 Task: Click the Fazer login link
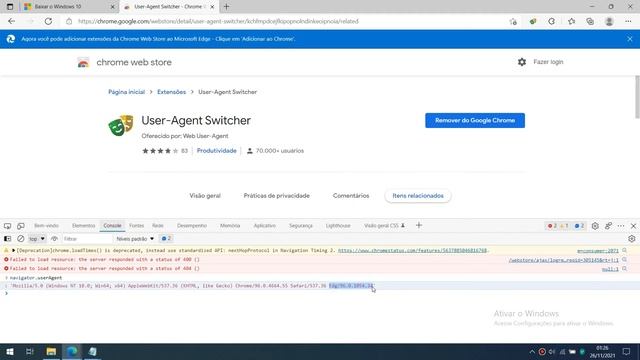tap(548, 62)
